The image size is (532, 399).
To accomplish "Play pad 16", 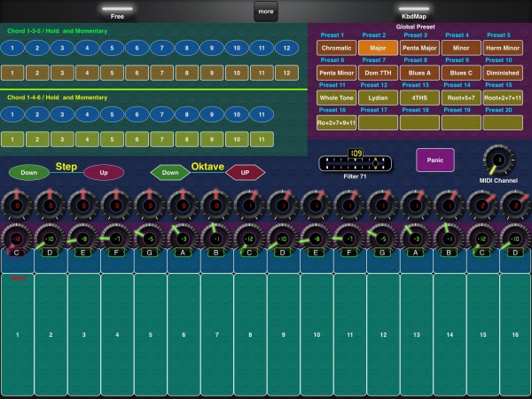I will [515, 334].
